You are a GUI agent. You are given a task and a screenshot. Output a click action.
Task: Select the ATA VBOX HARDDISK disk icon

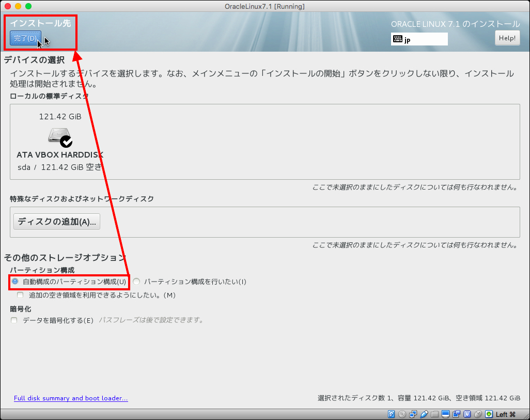tap(60, 135)
